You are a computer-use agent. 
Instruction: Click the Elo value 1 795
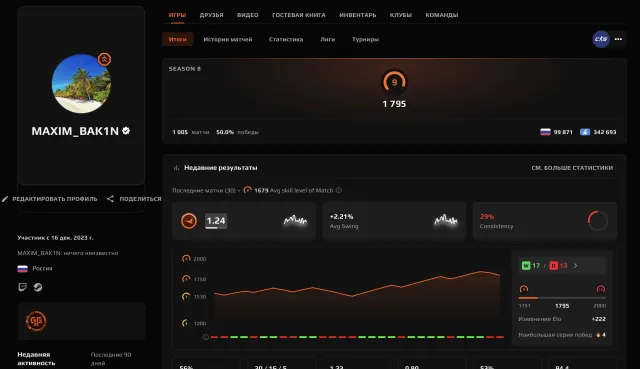tap(394, 104)
